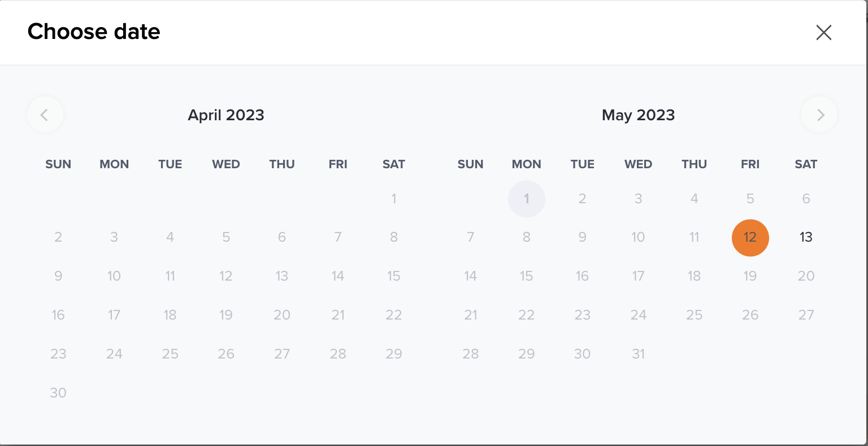Click the SUN column header for April
868x446 pixels.
pyautogui.click(x=58, y=164)
